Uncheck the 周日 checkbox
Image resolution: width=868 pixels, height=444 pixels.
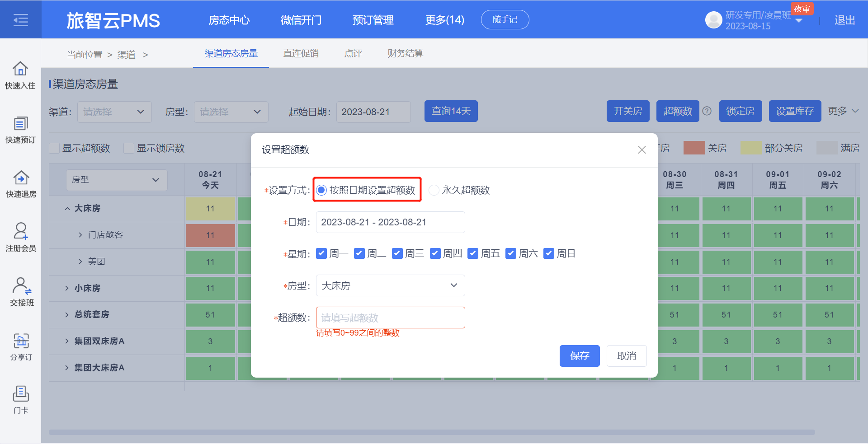click(548, 253)
